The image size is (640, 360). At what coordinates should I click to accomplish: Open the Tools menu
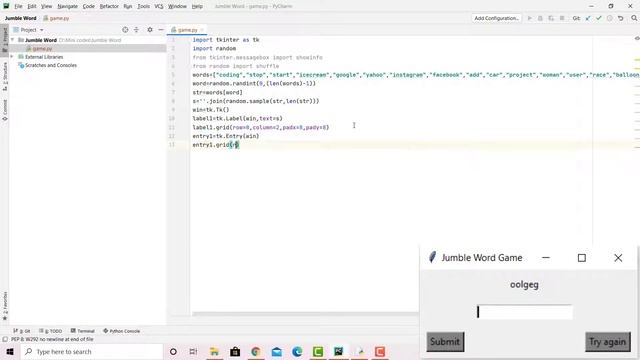pyautogui.click(x=143, y=7)
